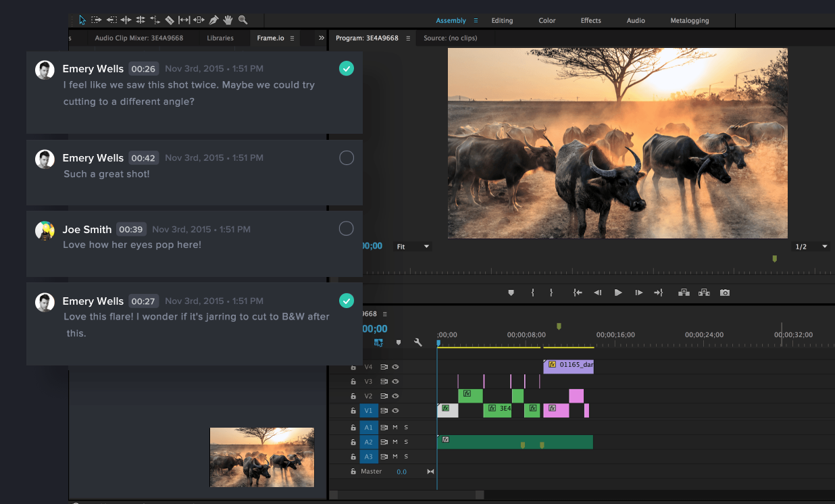Mute the A1 audio track
The width and height of the screenshot is (835, 504).
[x=395, y=427]
